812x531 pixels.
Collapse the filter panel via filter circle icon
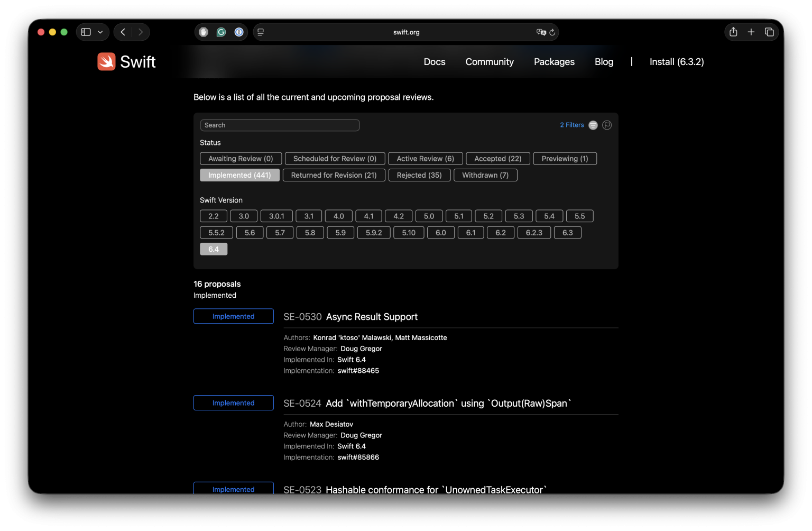pos(593,125)
